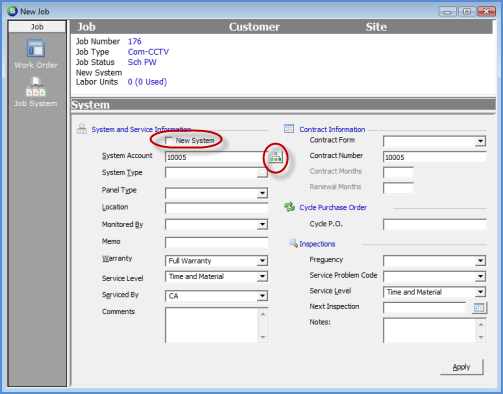Image resolution: width=503 pixels, height=394 pixels.
Task: Maximize the New Job window
Action: tap(467, 12)
